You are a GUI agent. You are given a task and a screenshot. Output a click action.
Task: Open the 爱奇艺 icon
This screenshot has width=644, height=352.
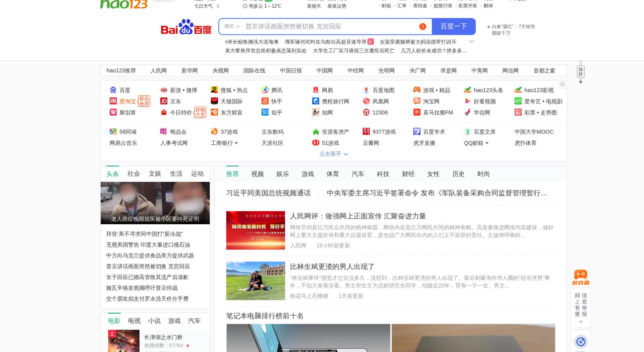click(x=518, y=101)
